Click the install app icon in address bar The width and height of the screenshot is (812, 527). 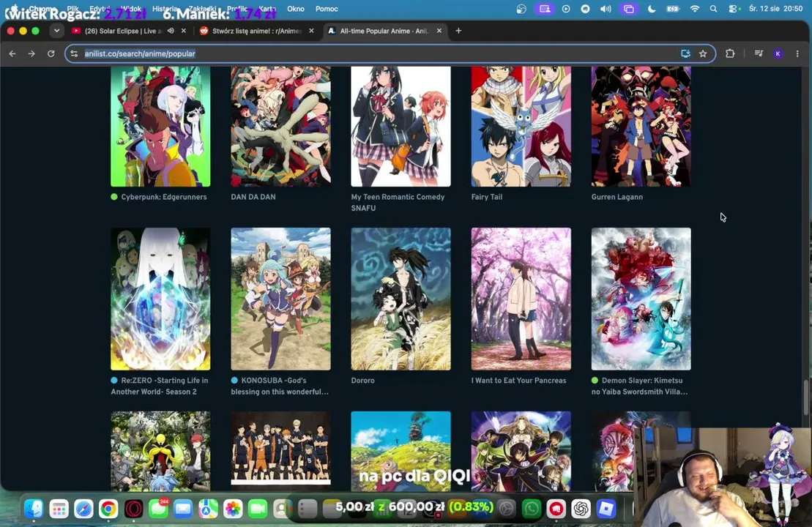(685, 53)
